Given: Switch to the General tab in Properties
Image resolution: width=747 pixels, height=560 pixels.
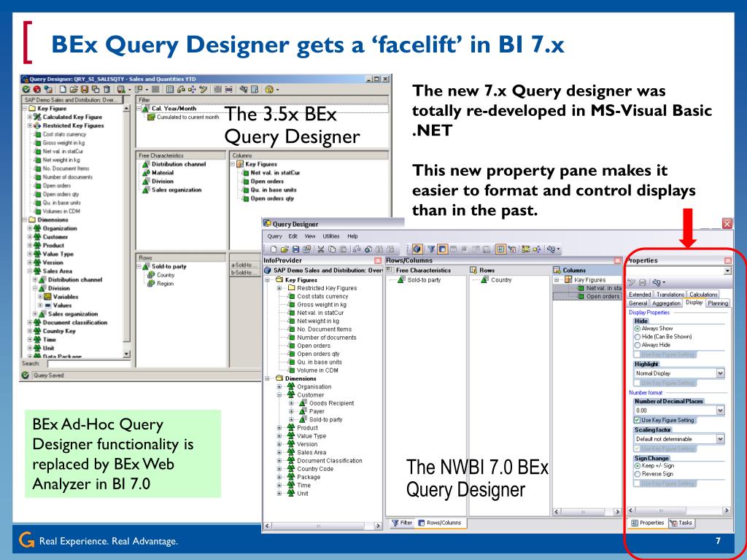Looking at the screenshot, I should pyautogui.click(x=638, y=303).
